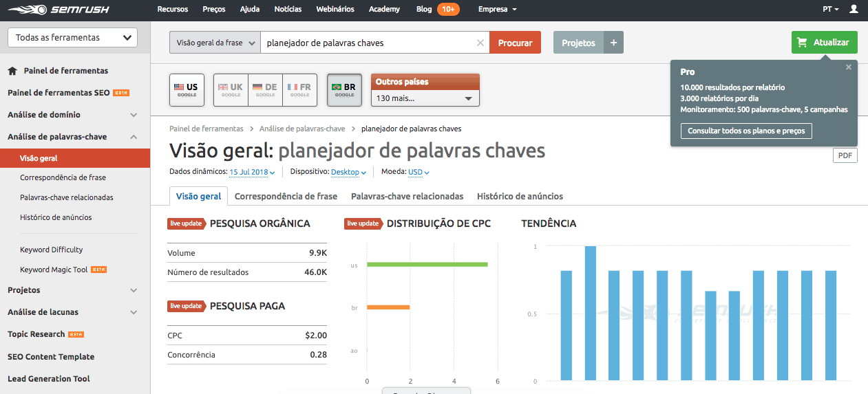
Task: Open Palavras-chave relacionadas in sidebar
Action: pos(67,197)
